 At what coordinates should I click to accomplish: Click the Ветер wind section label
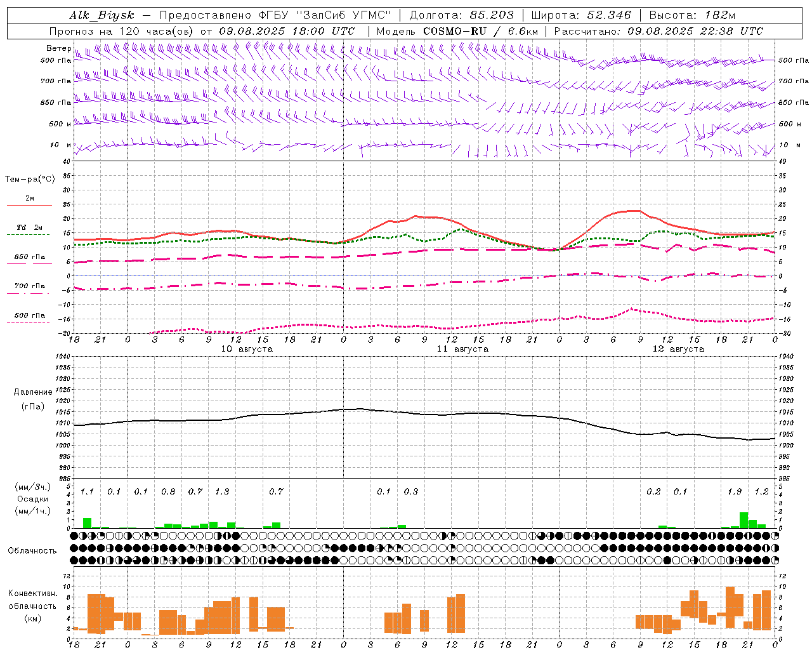[x=58, y=48]
